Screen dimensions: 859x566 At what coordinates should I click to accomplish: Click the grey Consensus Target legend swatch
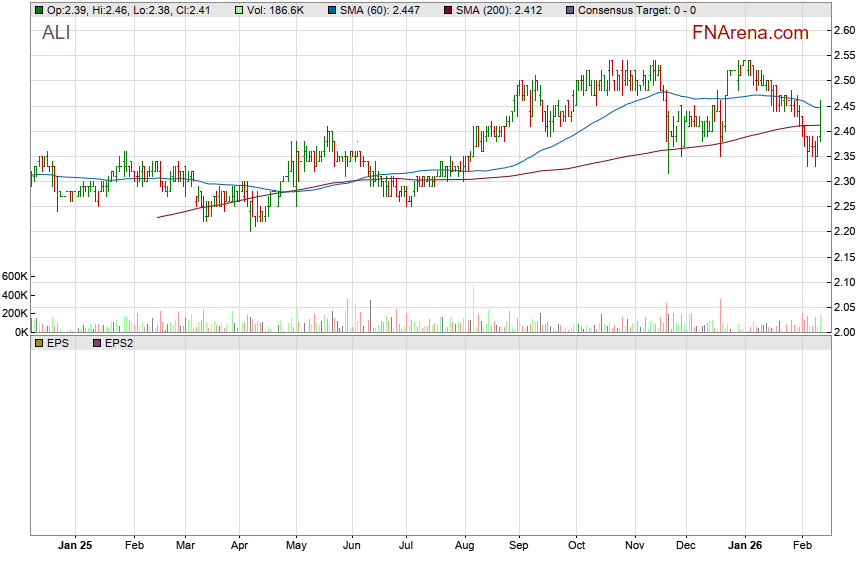(569, 10)
